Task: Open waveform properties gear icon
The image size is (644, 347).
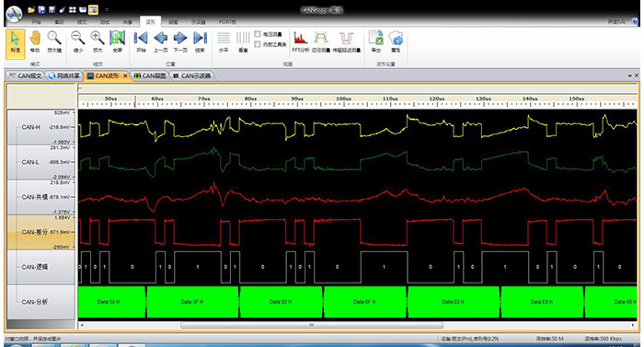Action: point(396,41)
